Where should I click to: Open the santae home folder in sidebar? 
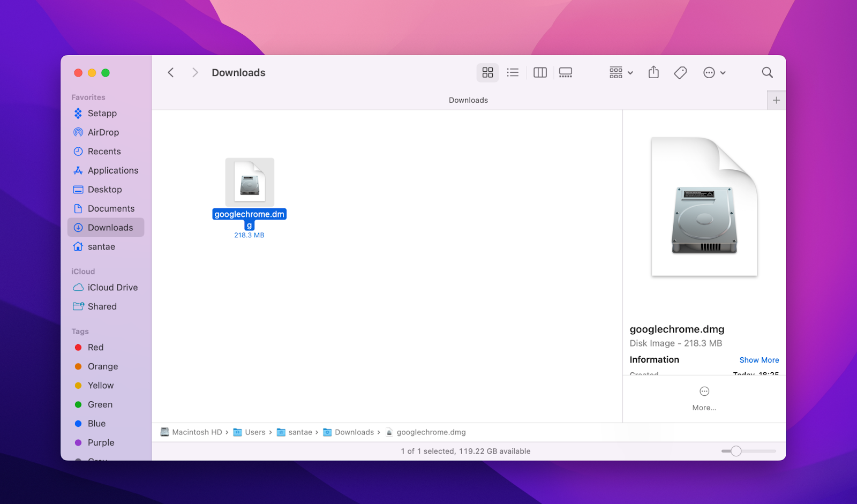(x=106, y=246)
